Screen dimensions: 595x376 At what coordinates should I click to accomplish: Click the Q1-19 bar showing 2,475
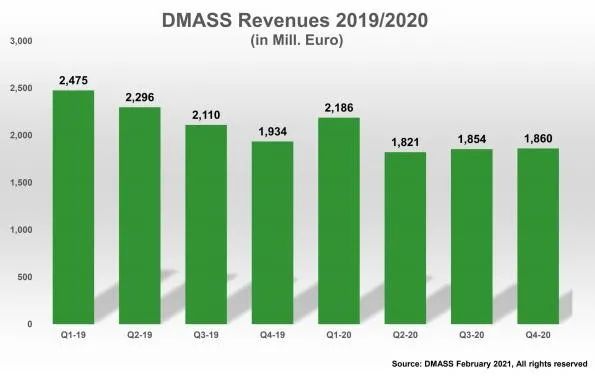pos(73,207)
